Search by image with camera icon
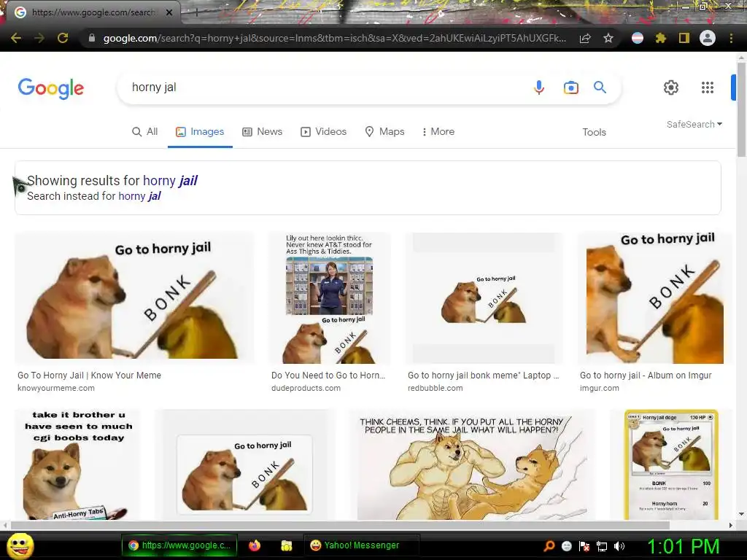The height and width of the screenshot is (560, 747). point(570,87)
